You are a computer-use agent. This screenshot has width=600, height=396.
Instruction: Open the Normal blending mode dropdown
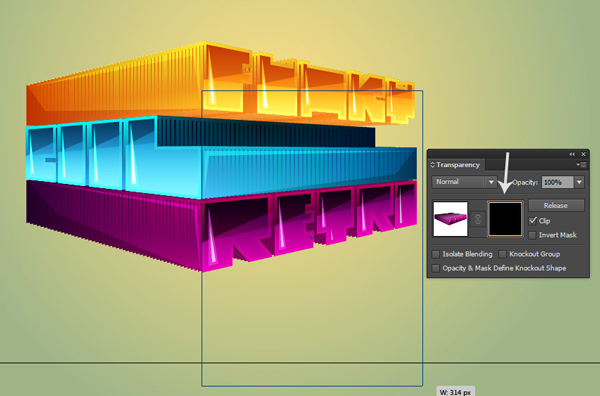click(x=464, y=182)
